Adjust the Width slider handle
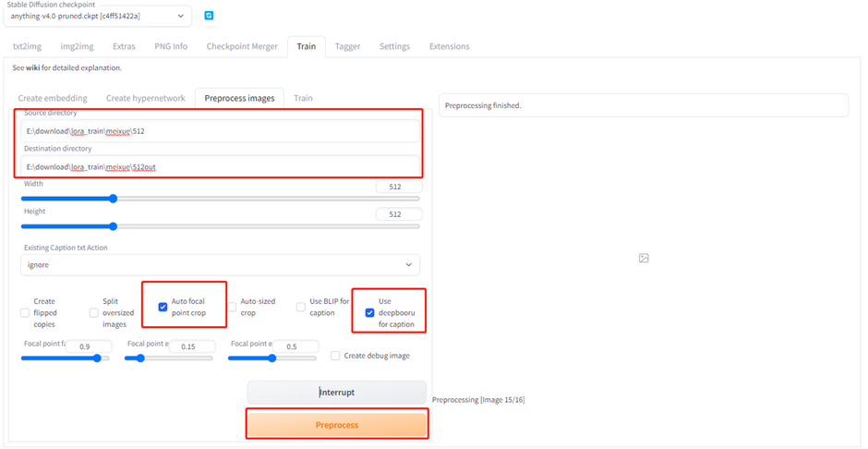 click(114, 199)
